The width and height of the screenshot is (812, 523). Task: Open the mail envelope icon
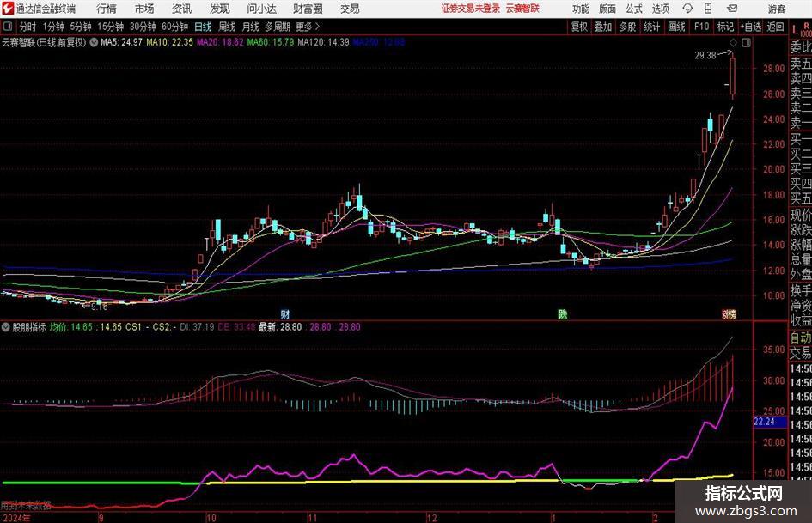pyautogui.click(x=732, y=9)
